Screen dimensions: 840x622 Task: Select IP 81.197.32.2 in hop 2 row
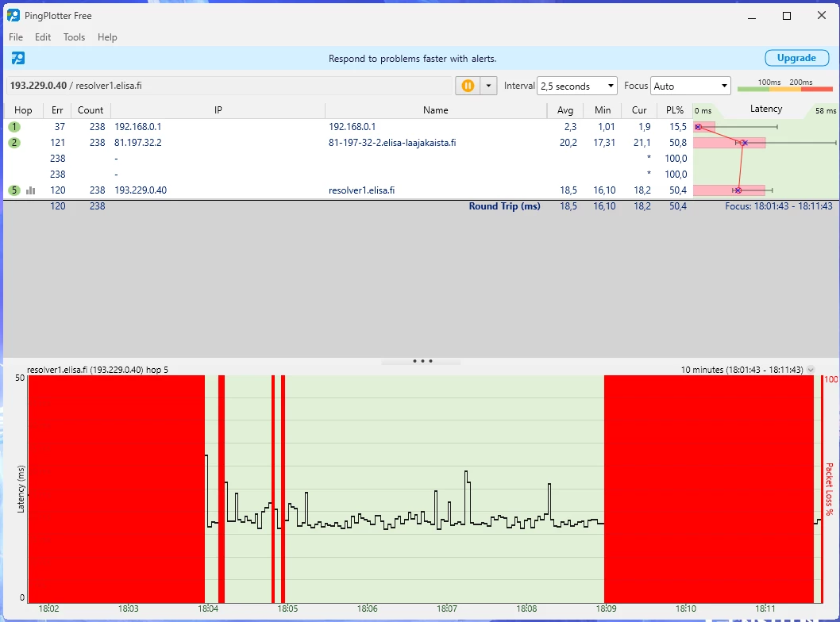[137, 143]
